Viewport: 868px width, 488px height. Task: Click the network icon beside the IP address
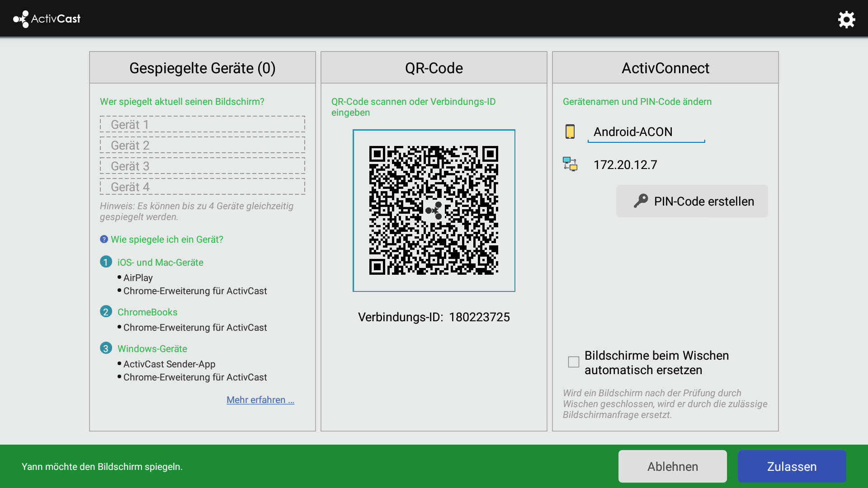[571, 164]
